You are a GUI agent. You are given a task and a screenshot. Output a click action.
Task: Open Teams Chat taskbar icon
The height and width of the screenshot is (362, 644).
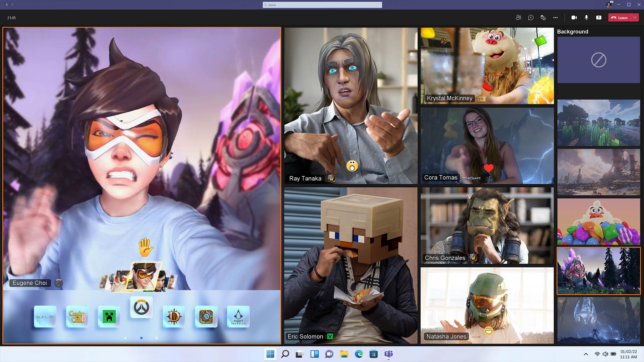(329, 354)
